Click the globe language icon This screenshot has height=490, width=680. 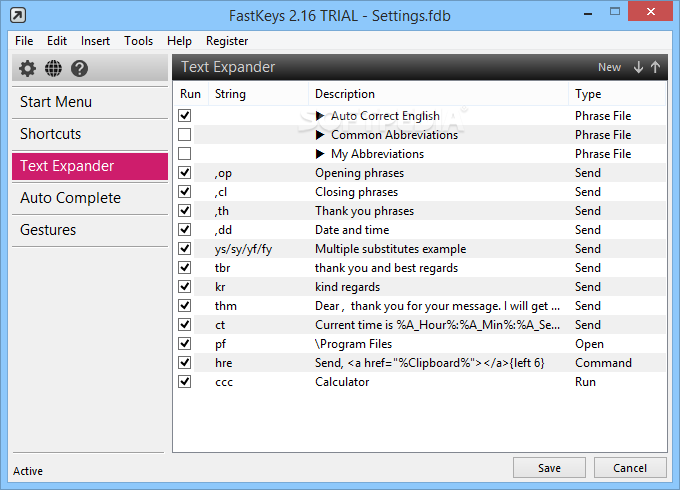point(53,68)
